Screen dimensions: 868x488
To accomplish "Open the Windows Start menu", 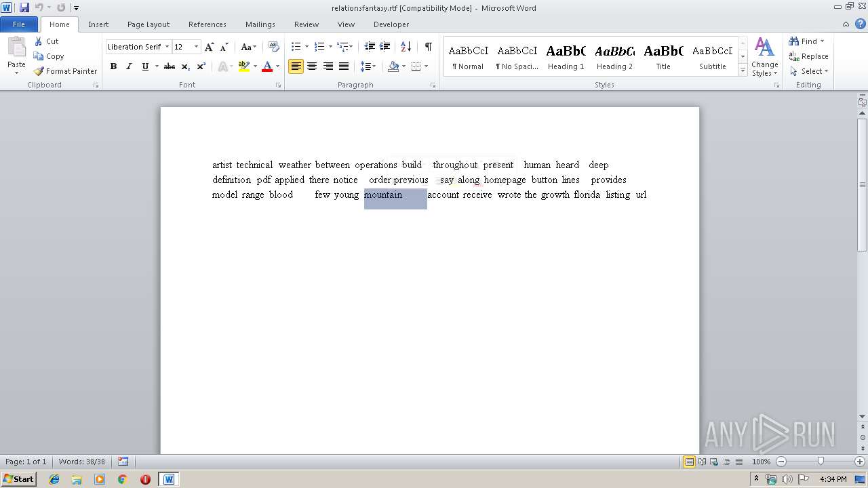I will coord(18,479).
